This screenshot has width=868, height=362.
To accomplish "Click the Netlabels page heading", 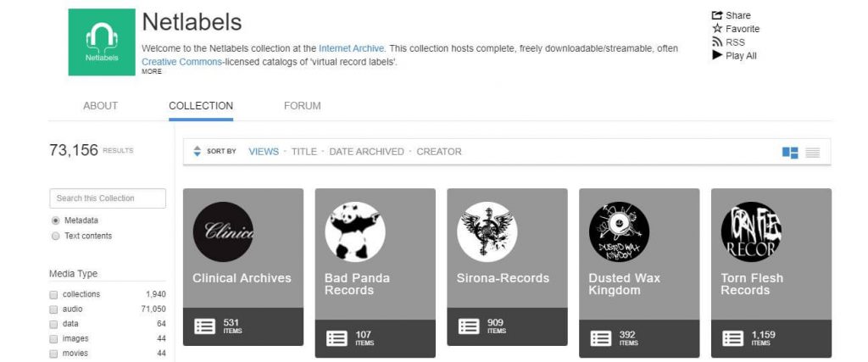I will pyautogui.click(x=192, y=22).
